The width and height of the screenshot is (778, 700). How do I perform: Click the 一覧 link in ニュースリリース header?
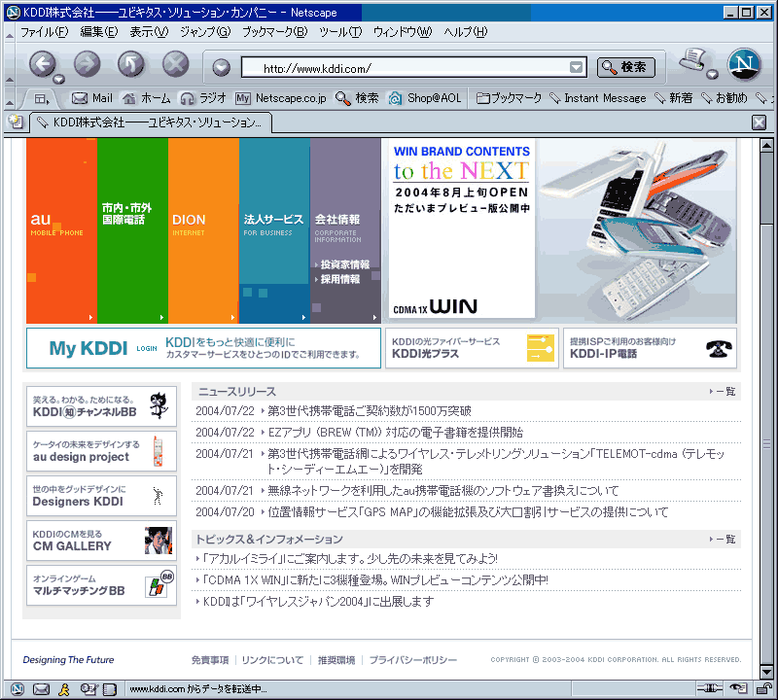tap(723, 392)
